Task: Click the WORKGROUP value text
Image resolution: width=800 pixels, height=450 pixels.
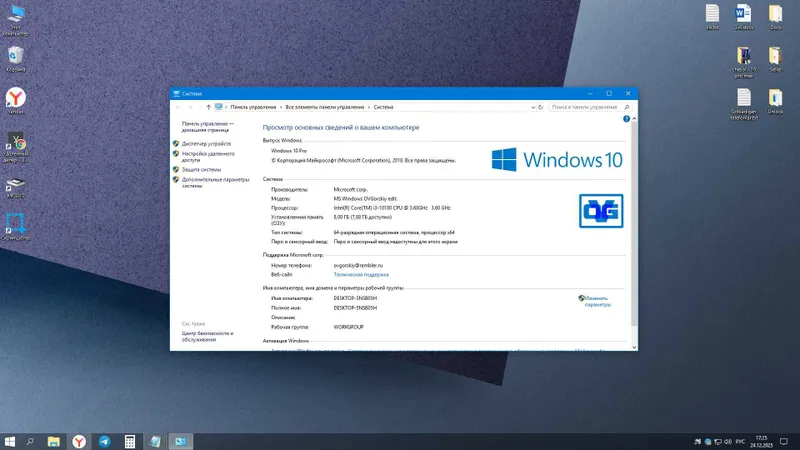Action: [348, 327]
